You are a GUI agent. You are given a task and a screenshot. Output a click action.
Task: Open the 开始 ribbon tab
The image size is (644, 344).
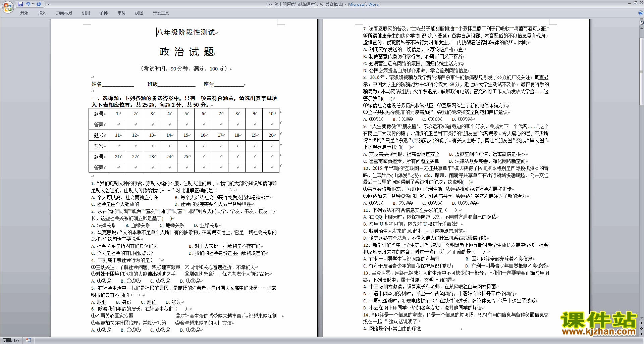point(24,13)
